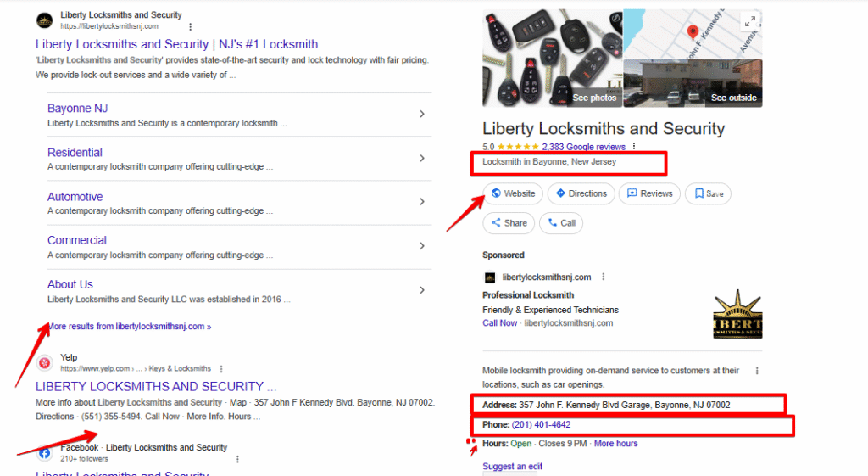
Task: Click More results from libertylocksmithsnj.com
Action: 130,327
